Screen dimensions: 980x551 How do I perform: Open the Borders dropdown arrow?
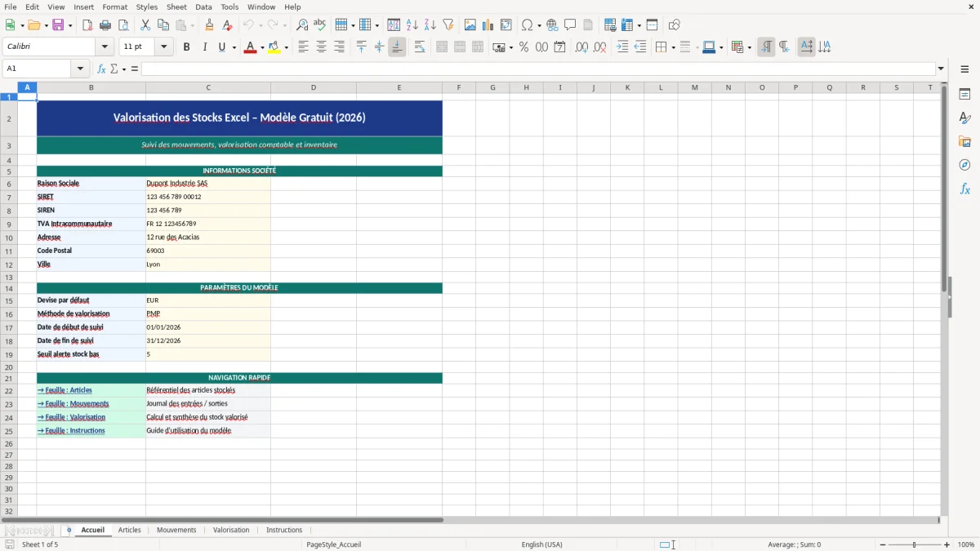point(672,47)
